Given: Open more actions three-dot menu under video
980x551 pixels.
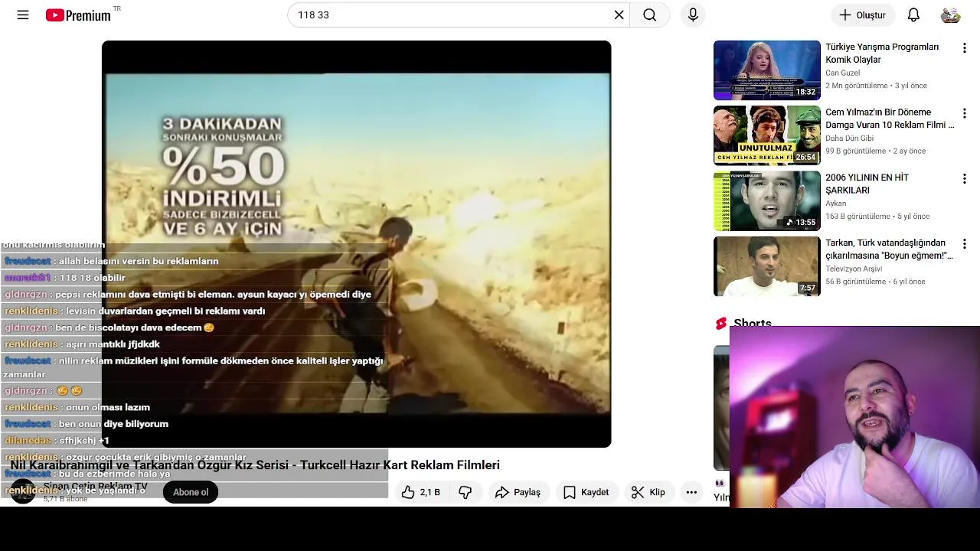Looking at the screenshot, I should point(691,492).
